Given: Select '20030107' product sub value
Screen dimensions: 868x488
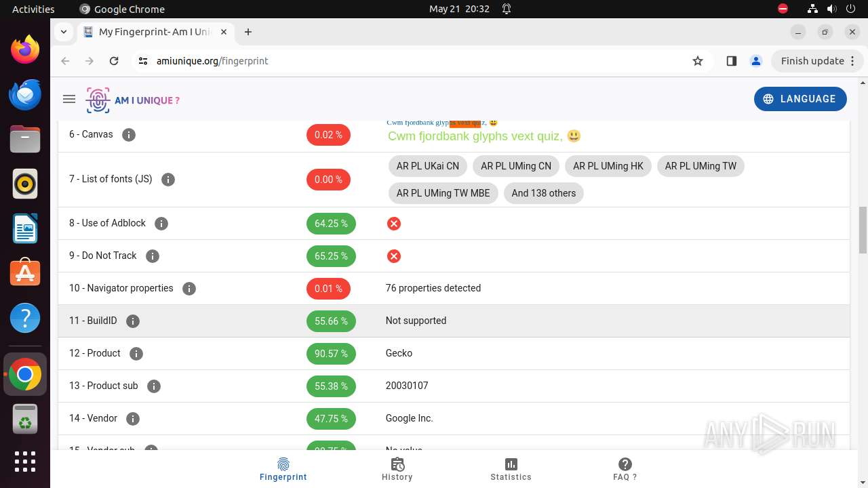Looking at the screenshot, I should (x=407, y=386).
